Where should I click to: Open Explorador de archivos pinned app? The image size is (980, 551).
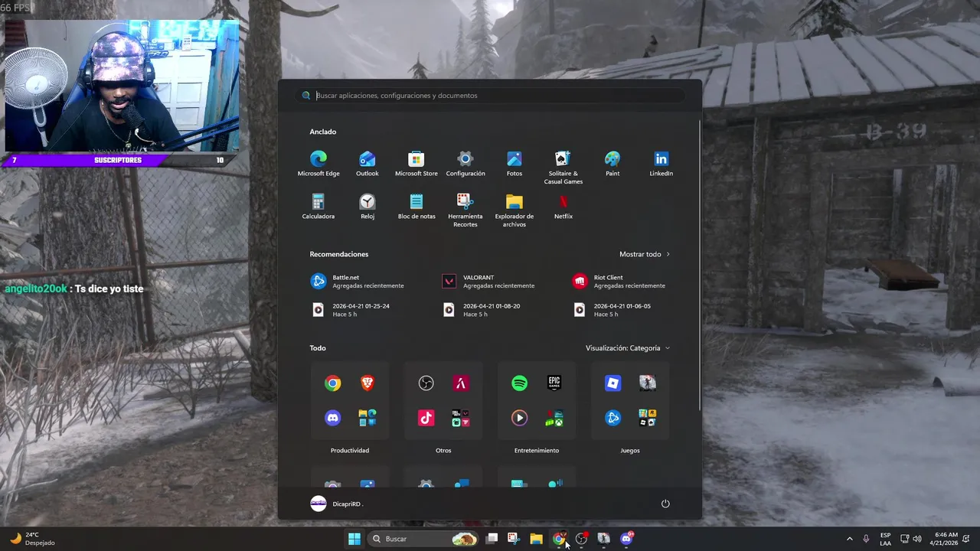tap(514, 210)
